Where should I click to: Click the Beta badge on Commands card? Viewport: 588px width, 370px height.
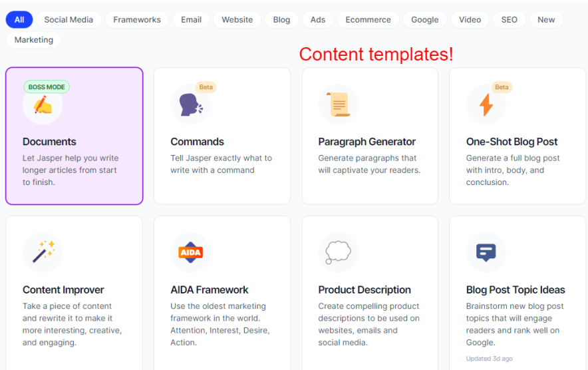click(206, 87)
